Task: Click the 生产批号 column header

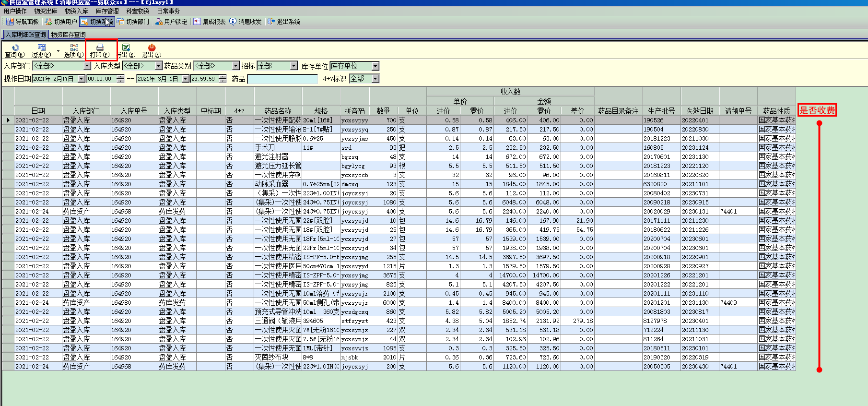Action: pyautogui.click(x=662, y=111)
